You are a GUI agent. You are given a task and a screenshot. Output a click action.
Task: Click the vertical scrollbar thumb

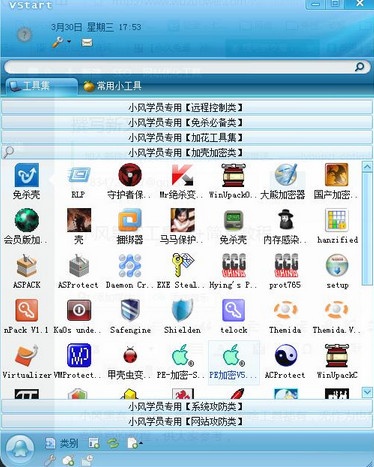367,229
